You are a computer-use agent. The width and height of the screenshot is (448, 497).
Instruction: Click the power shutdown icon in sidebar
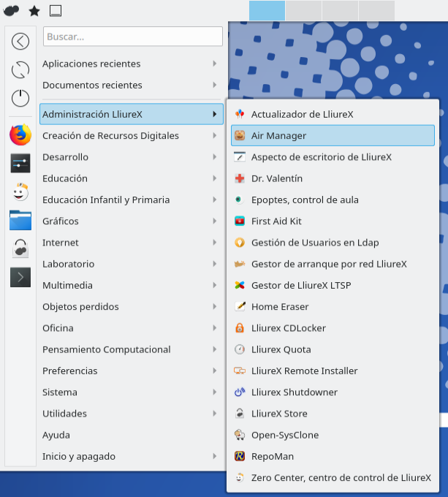[20, 98]
